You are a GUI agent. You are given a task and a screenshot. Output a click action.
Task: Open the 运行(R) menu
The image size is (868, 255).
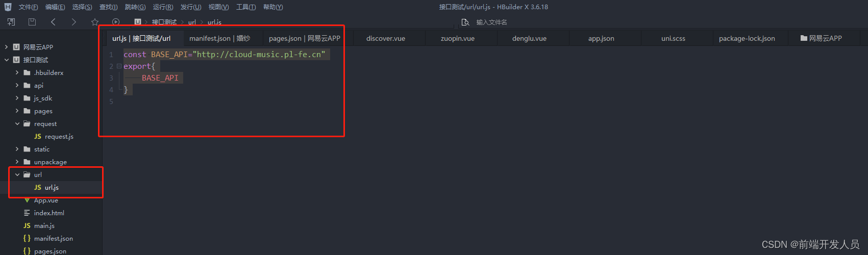click(x=163, y=7)
